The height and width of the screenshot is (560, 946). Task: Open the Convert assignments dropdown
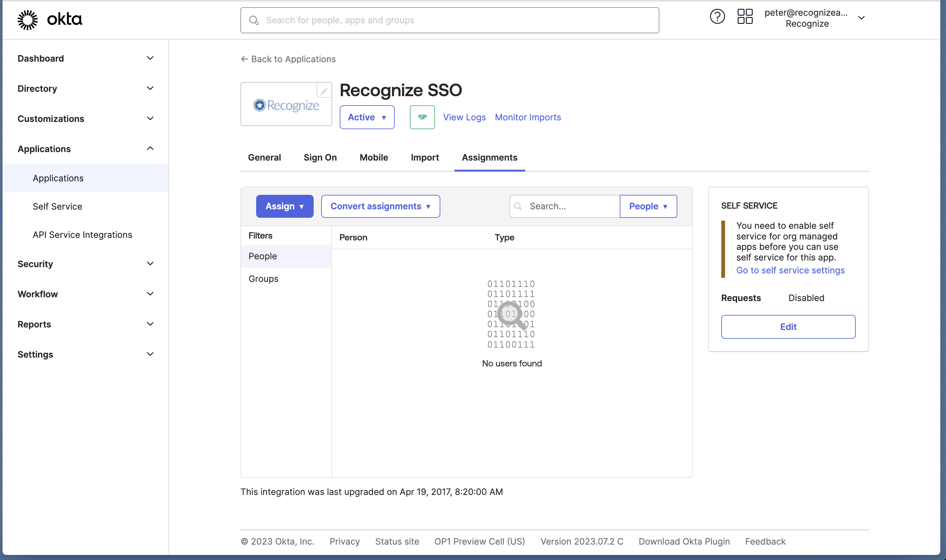pyautogui.click(x=380, y=206)
